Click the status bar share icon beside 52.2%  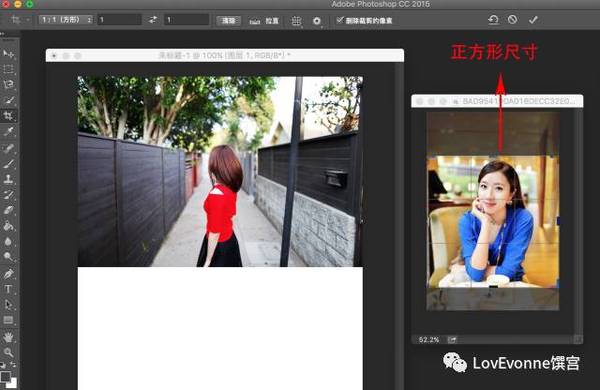(452, 339)
